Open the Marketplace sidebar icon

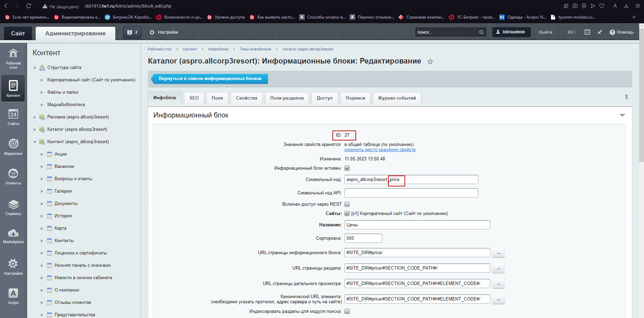click(13, 236)
